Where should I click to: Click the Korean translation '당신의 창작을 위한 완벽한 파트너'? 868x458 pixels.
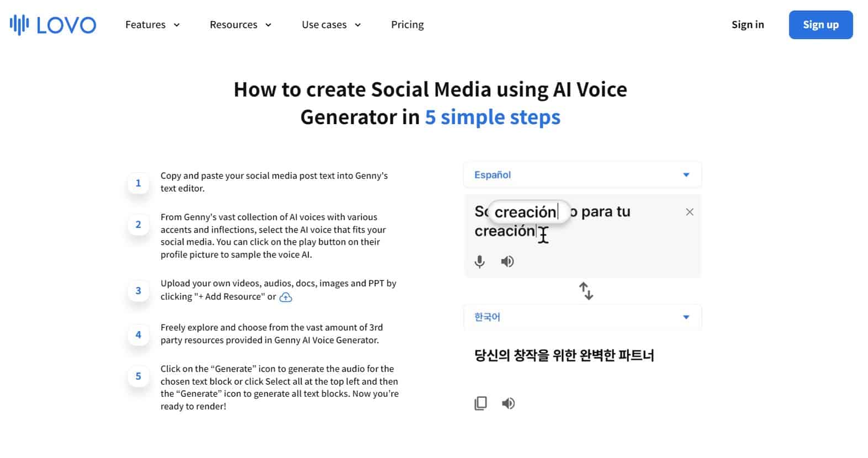click(x=564, y=355)
